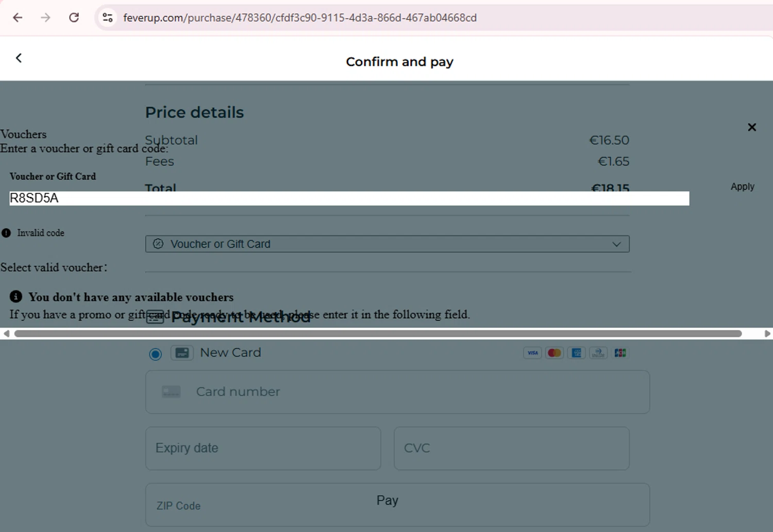Go back using the page chevron
773x532 pixels.
[x=19, y=58]
